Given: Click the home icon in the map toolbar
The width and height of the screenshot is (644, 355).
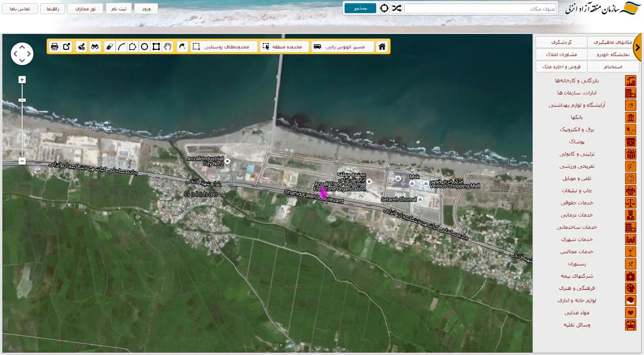Looking at the screenshot, I should click(382, 47).
